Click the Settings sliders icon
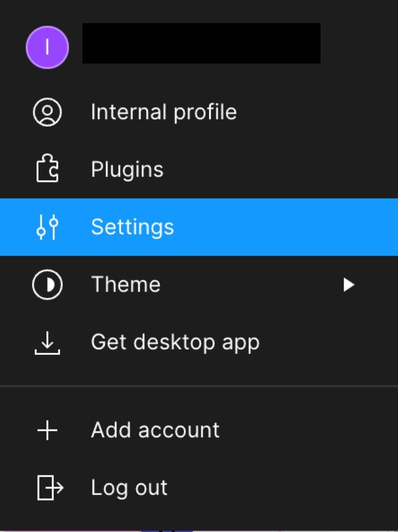398x532 pixels. coord(47,227)
